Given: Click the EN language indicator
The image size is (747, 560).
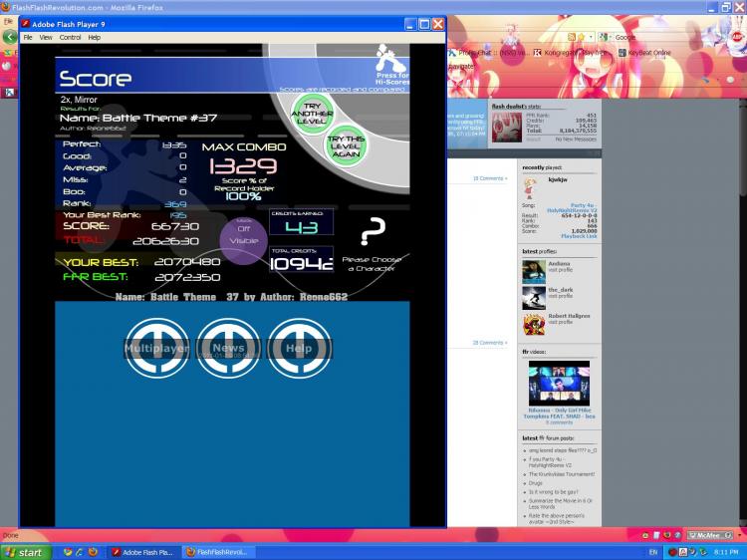Looking at the screenshot, I should [x=653, y=552].
